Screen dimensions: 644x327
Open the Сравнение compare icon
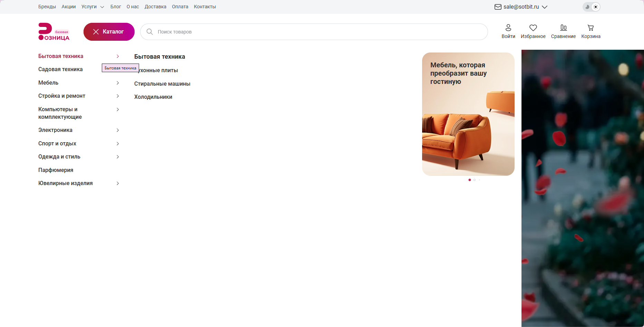[563, 28]
